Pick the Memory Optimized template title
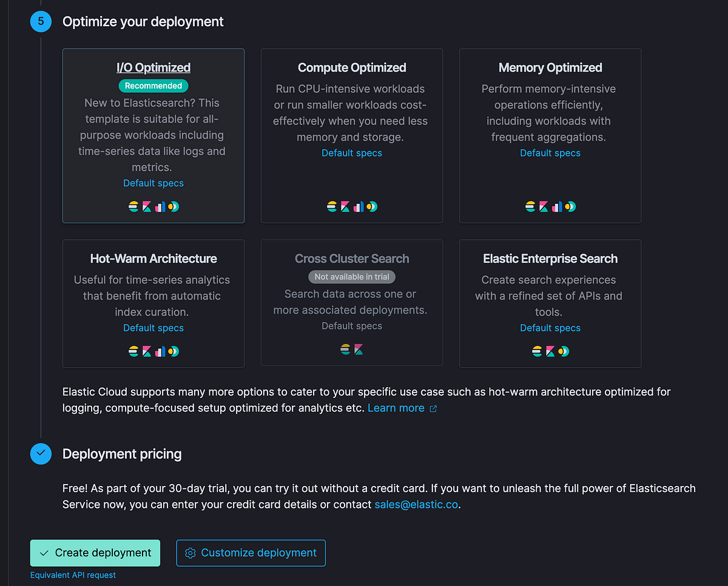The width and height of the screenshot is (728, 586). pyautogui.click(x=550, y=67)
